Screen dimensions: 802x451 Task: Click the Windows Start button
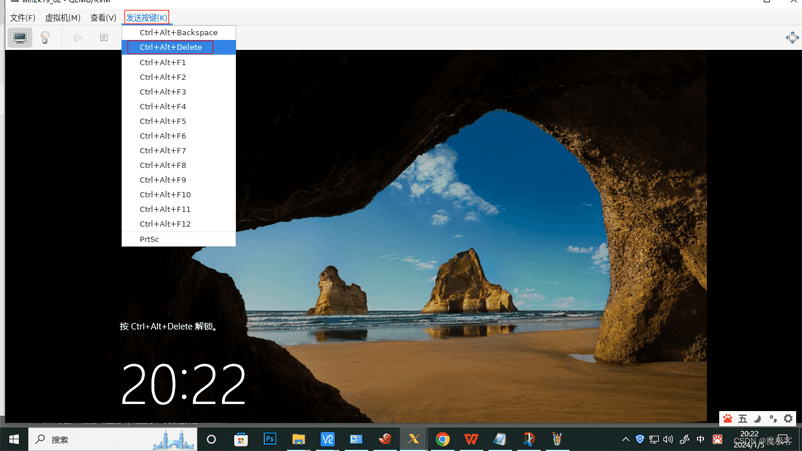(14, 439)
